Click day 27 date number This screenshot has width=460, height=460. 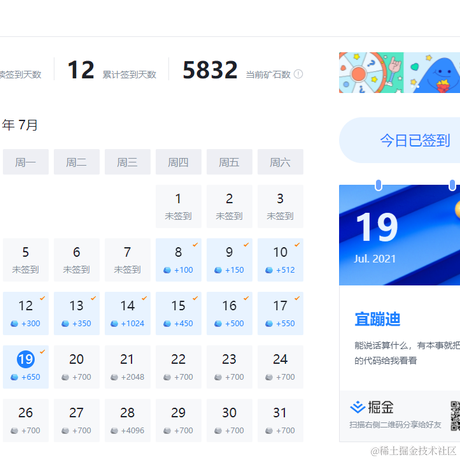pos(76,413)
